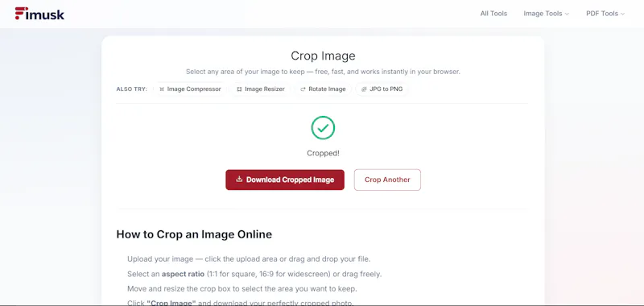Click the Crop Image page title
Screen dimensions: 644x306
click(323, 56)
